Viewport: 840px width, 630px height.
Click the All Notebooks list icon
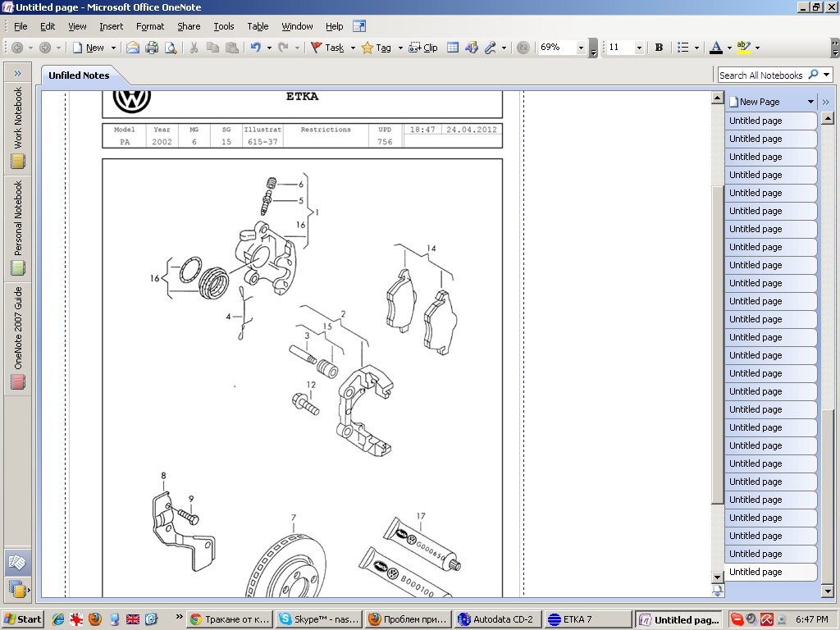click(x=16, y=588)
